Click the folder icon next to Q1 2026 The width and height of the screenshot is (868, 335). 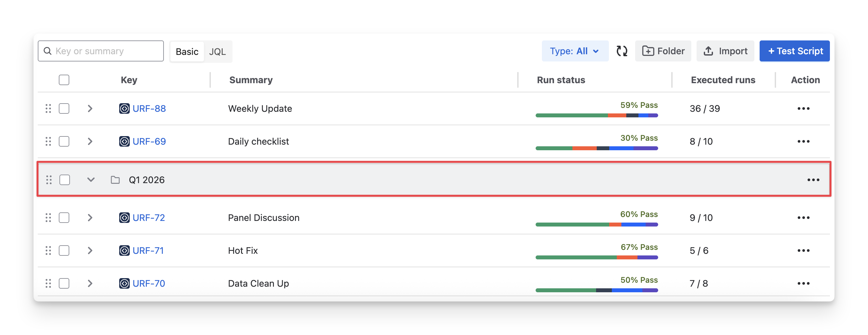point(115,180)
